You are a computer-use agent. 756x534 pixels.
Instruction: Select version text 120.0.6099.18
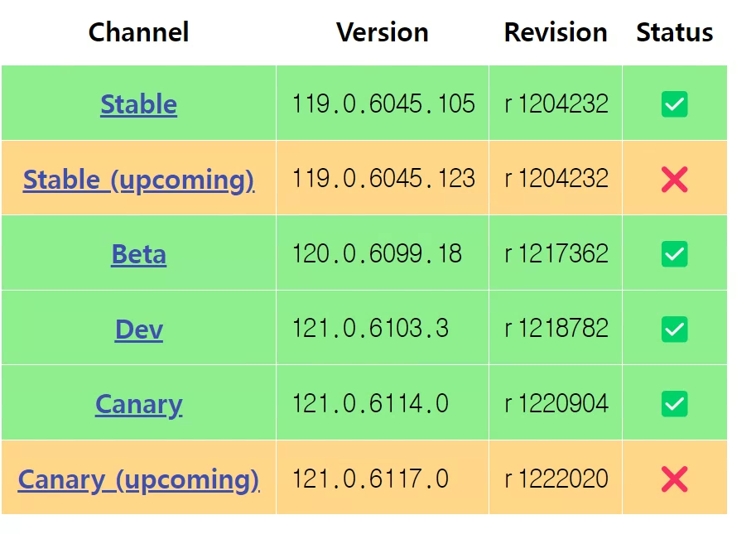click(x=377, y=253)
